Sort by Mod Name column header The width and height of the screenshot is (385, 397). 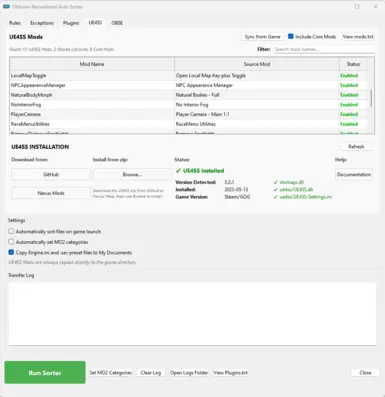[92, 64]
